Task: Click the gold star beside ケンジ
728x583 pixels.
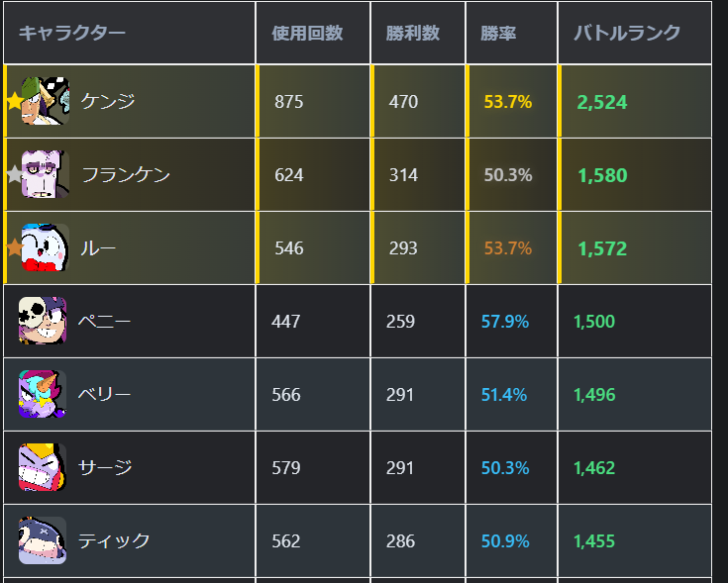Action: [x=14, y=102]
